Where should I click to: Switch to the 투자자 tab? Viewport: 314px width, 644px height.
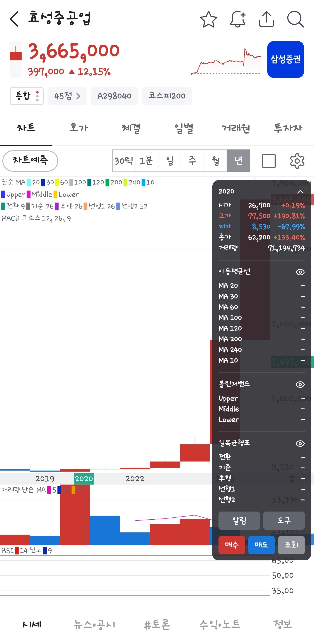(x=288, y=128)
